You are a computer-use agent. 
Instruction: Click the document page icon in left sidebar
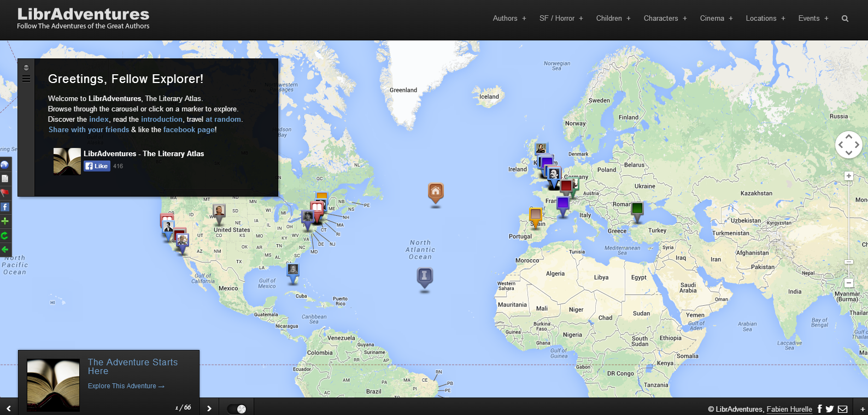[5, 179]
